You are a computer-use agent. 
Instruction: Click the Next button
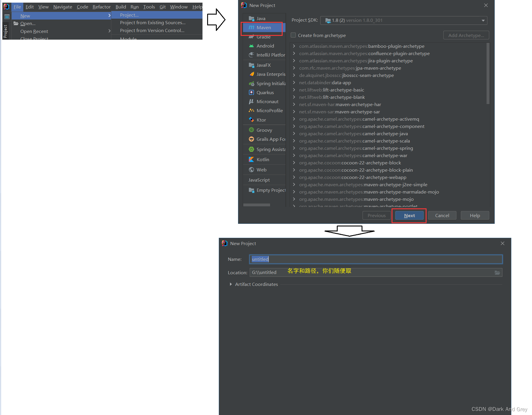409,216
